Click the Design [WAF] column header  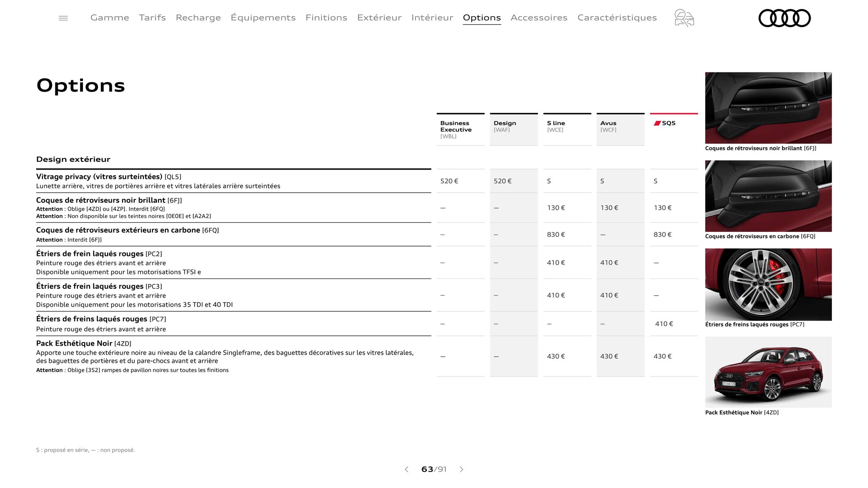point(514,129)
